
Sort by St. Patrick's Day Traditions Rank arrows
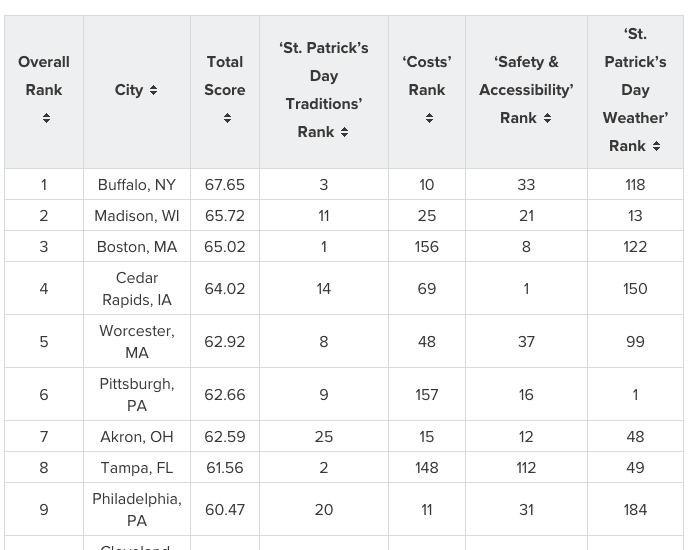tap(344, 132)
